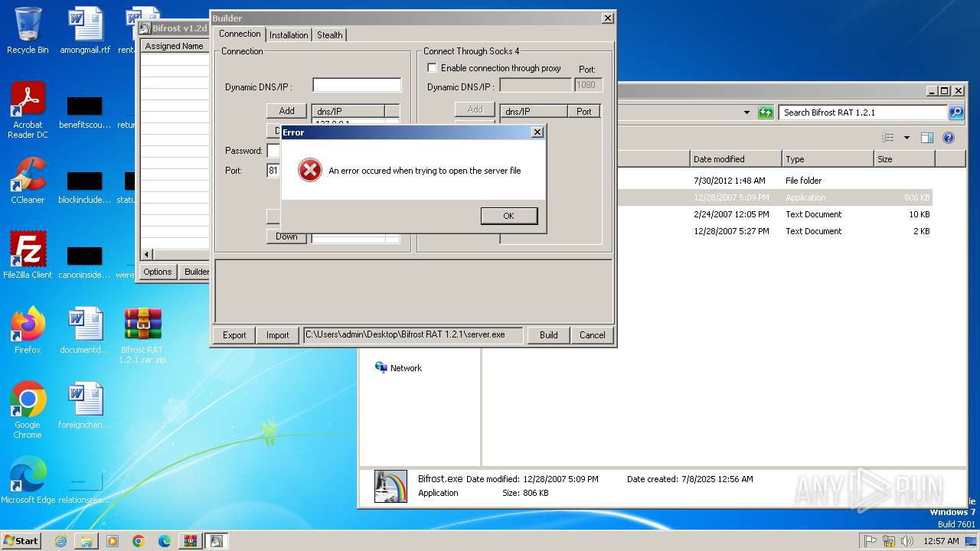Click the Export button in Builder

pos(234,335)
